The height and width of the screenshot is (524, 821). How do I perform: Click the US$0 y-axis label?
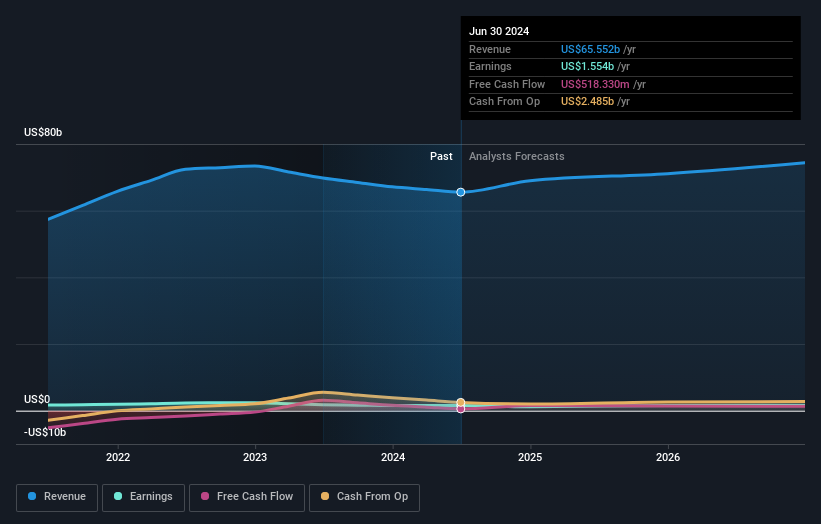37,399
